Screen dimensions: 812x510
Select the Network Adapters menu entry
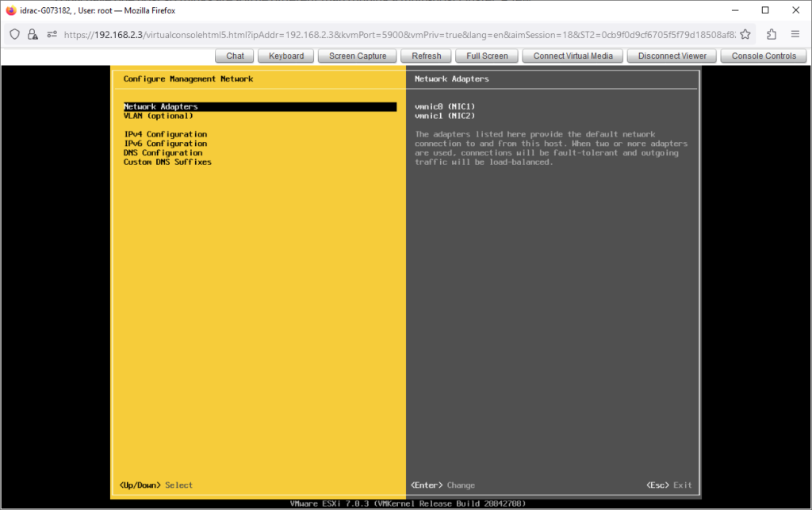[161, 106]
